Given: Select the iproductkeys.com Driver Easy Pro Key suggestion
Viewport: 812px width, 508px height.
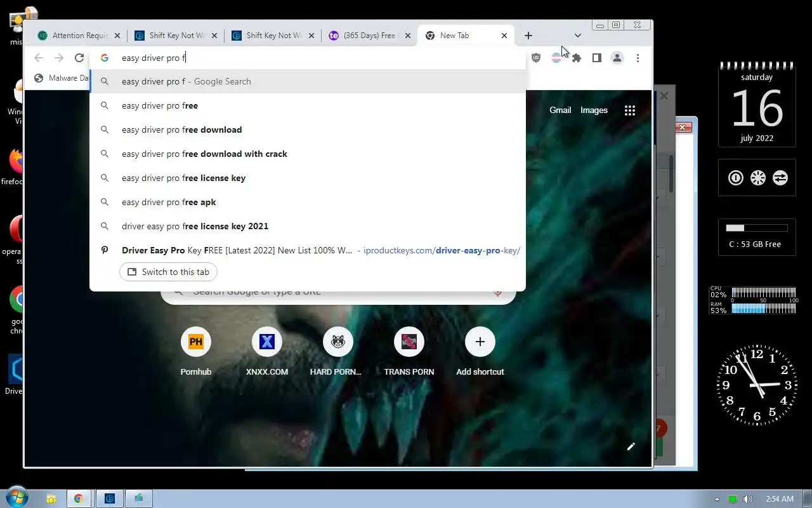Looking at the screenshot, I should 308,250.
